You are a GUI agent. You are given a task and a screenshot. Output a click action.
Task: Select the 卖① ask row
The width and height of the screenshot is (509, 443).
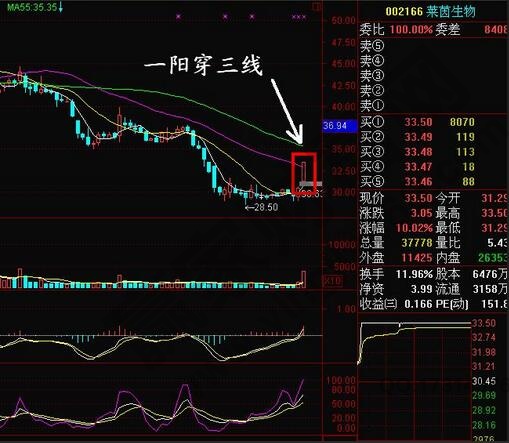coord(433,105)
